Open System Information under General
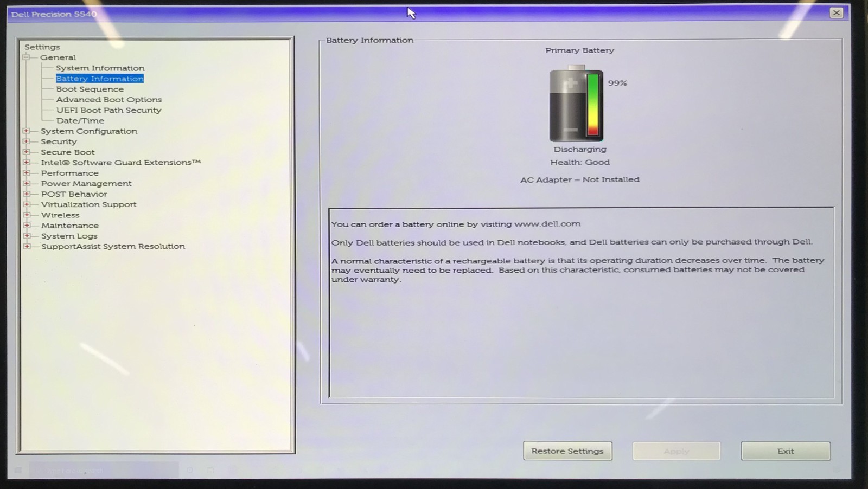Viewport: 868px width, 489px height. pyautogui.click(x=100, y=68)
